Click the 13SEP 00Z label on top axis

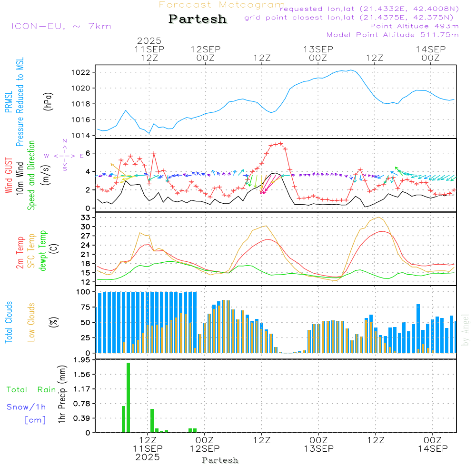tap(318, 53)
